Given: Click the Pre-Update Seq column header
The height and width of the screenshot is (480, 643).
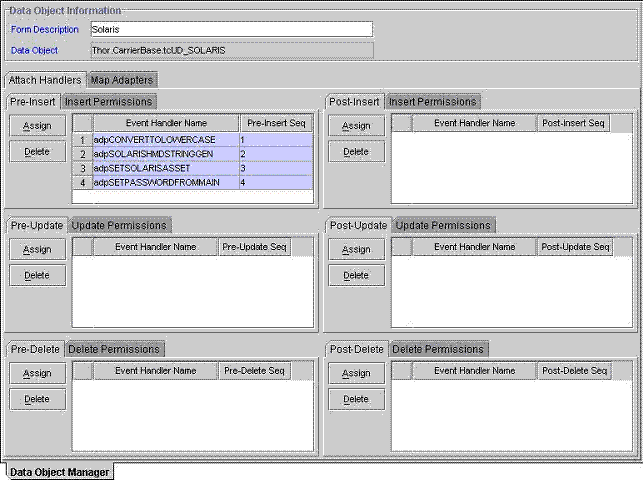Looking at the screenshot, I should point(254,247).
